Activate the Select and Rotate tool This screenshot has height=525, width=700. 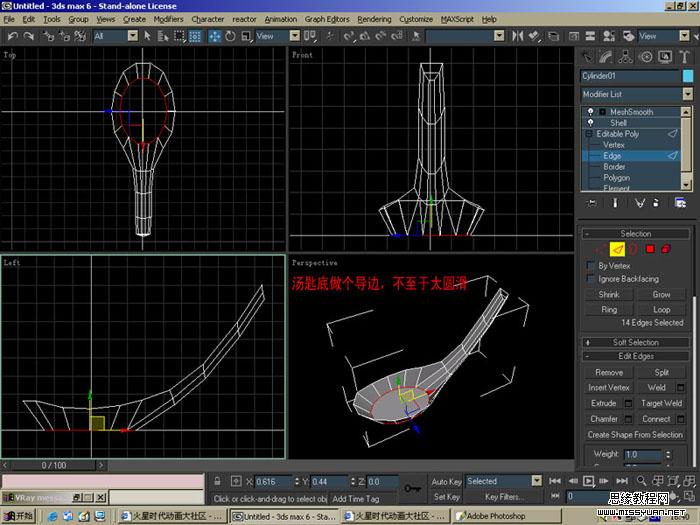(x=230, y=36)
